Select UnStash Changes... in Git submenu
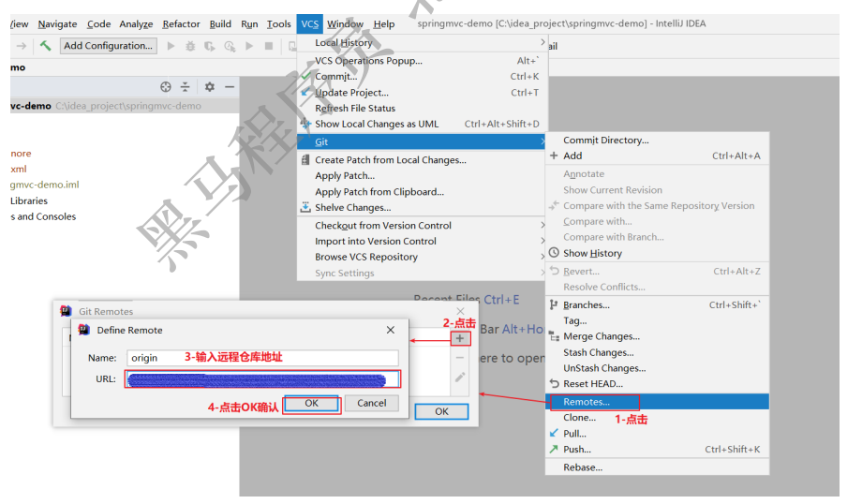The image size is (862, 504). [657, 367]
